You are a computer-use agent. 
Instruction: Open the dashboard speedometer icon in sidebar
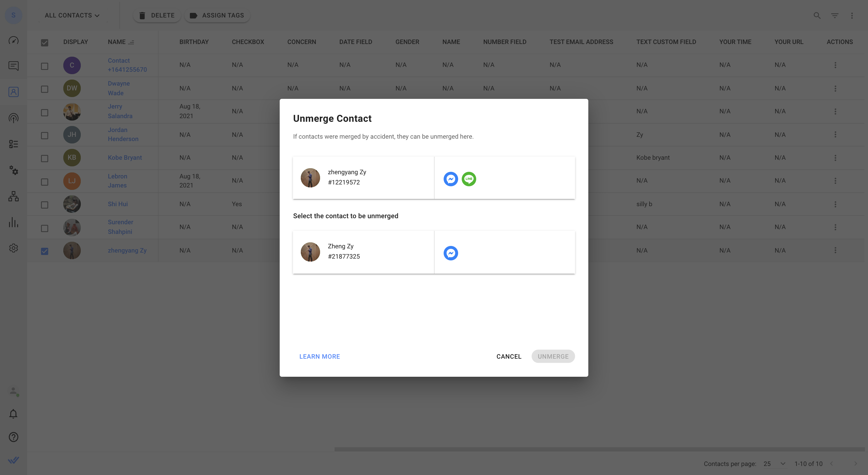click(14, 40)
